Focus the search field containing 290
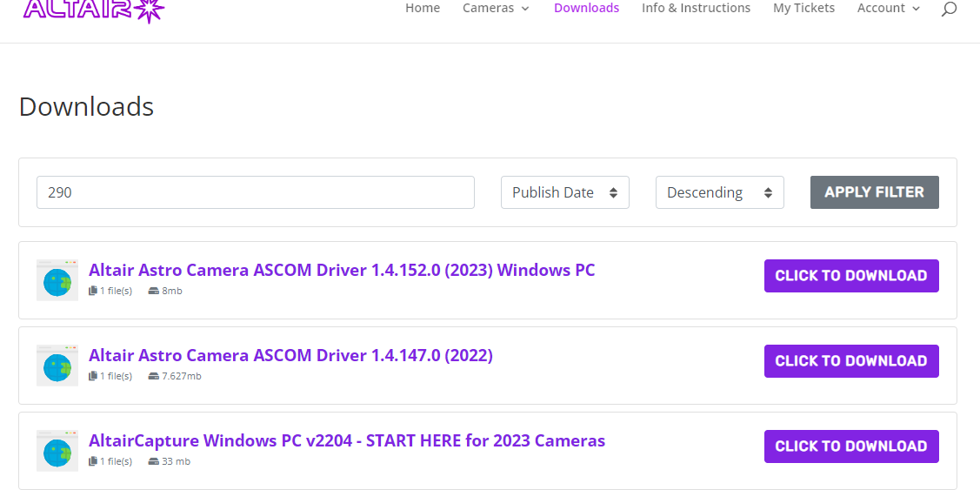The image size is (980, 490). coord(255,192)
